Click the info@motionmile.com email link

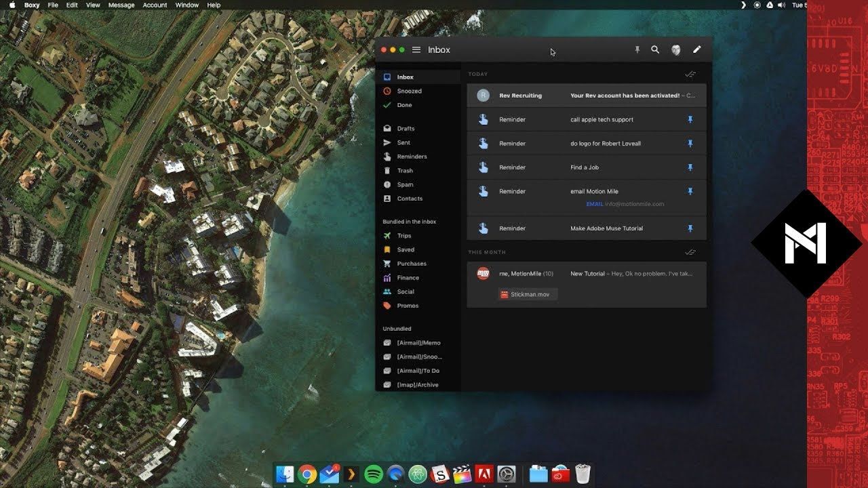point(633,204)
